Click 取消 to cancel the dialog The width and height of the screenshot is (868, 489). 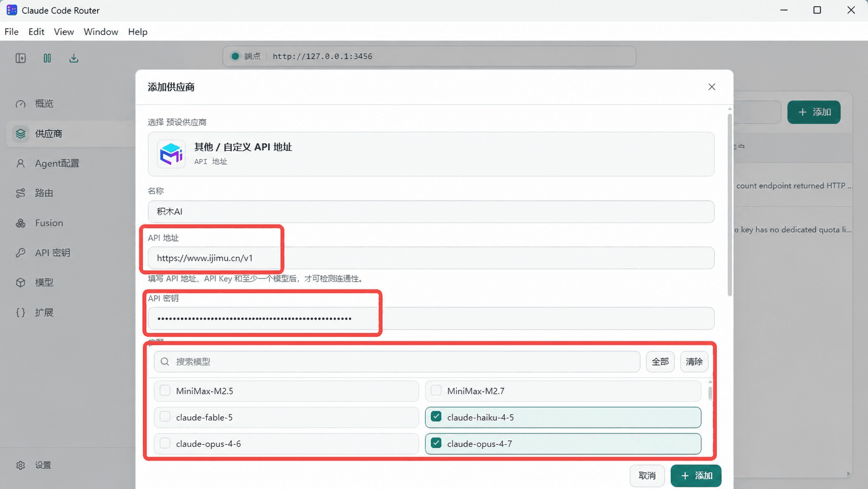coord(647,475)
